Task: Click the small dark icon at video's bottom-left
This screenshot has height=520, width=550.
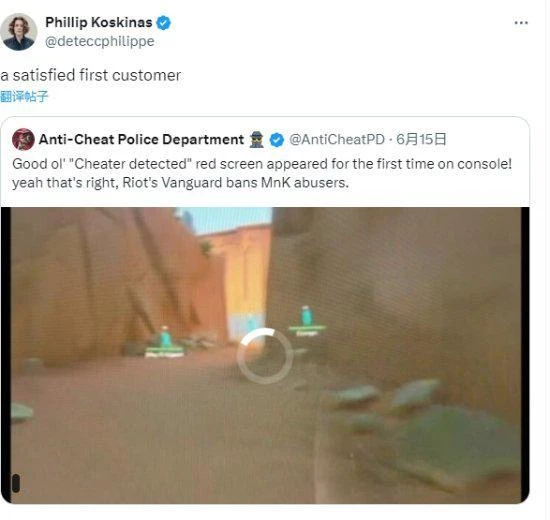Action: [x=16, y=483]
